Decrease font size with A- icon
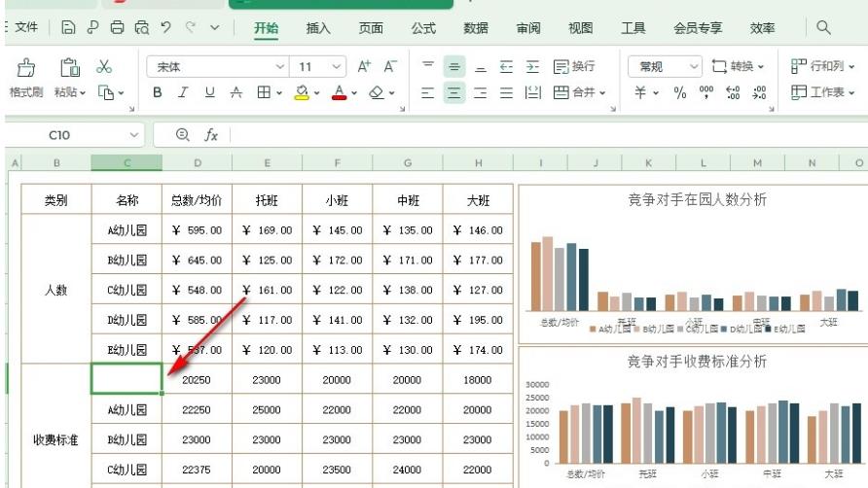This screenshot has height=488, width=868. pos(390,67)
